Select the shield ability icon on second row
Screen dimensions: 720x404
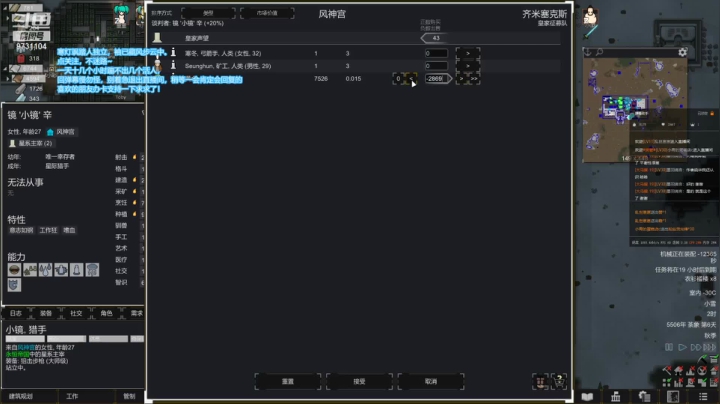[x=14, y=285]
